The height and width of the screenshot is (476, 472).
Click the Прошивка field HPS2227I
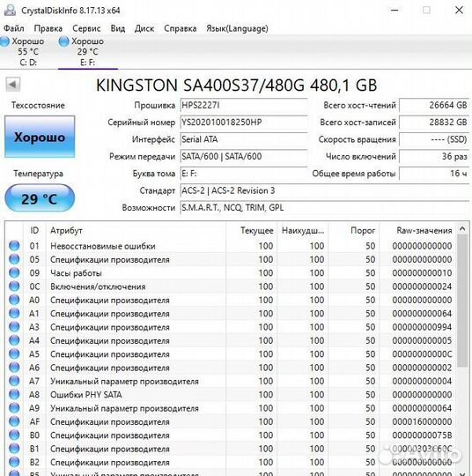click(244, 106)
